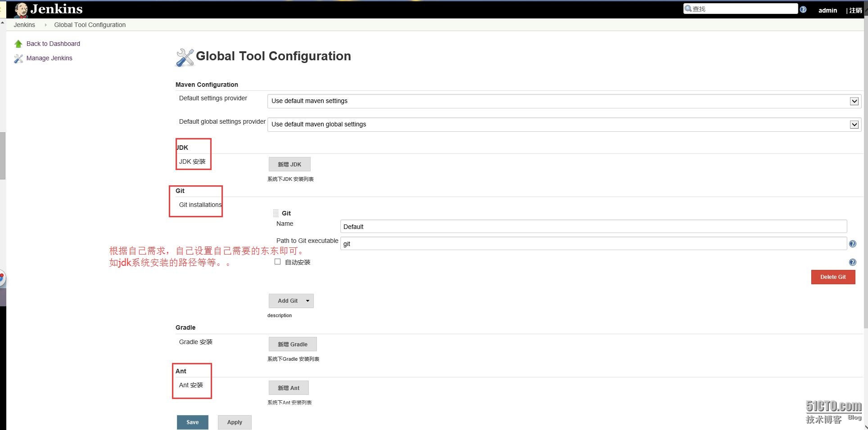Click the Ant 安装 label
This screenshot has width=868, height=430.
pos(191,385)
